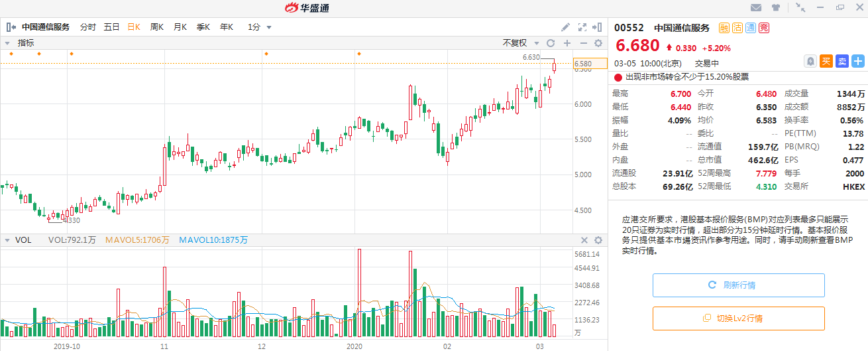The width and height of the screenshot is (868, 351).
Task: Zoom out chart with minus icon
Action: point(582,43)
